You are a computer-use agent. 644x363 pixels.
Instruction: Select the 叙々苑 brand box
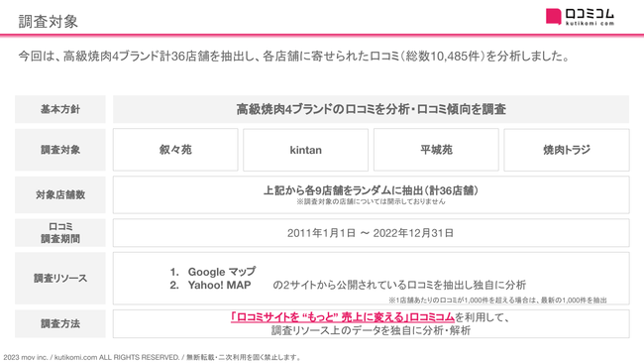(x=175, y=150)
